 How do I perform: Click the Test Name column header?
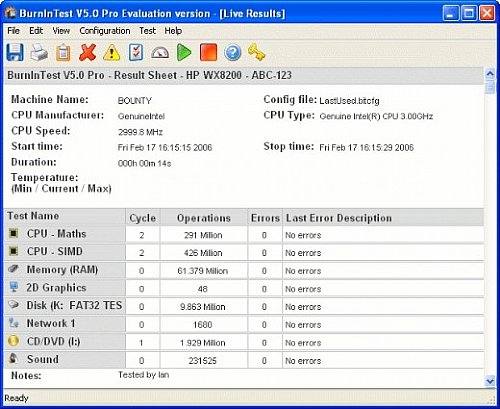65,216
